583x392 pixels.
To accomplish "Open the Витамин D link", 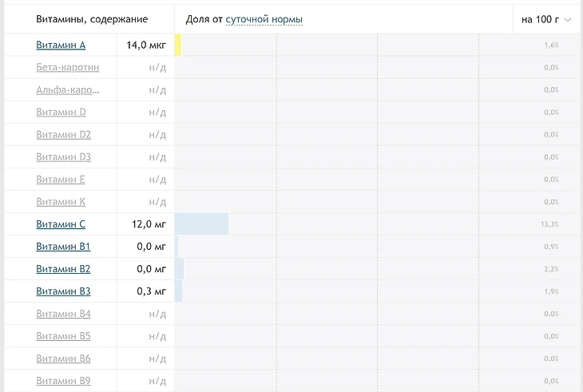I will (x=61, y=113).
